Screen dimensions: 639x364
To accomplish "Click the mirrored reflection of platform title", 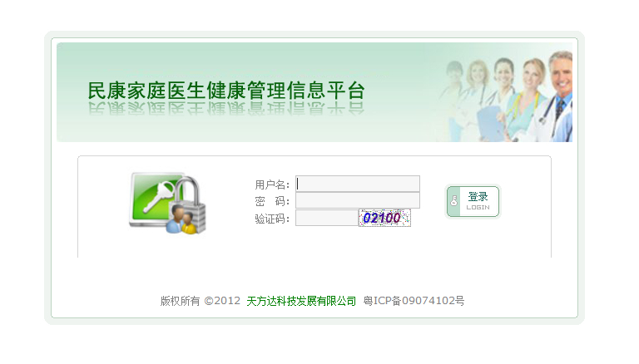I will click(226, 109).
